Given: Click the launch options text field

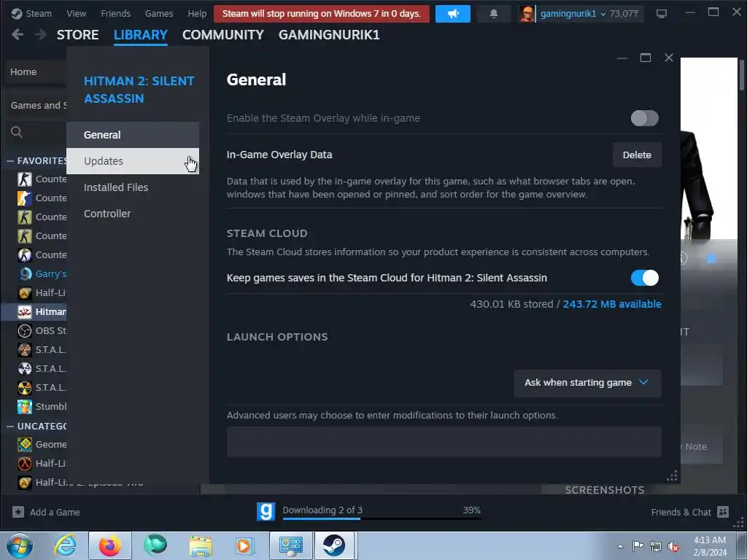Looking at the screenshot, I should (444, 442).
